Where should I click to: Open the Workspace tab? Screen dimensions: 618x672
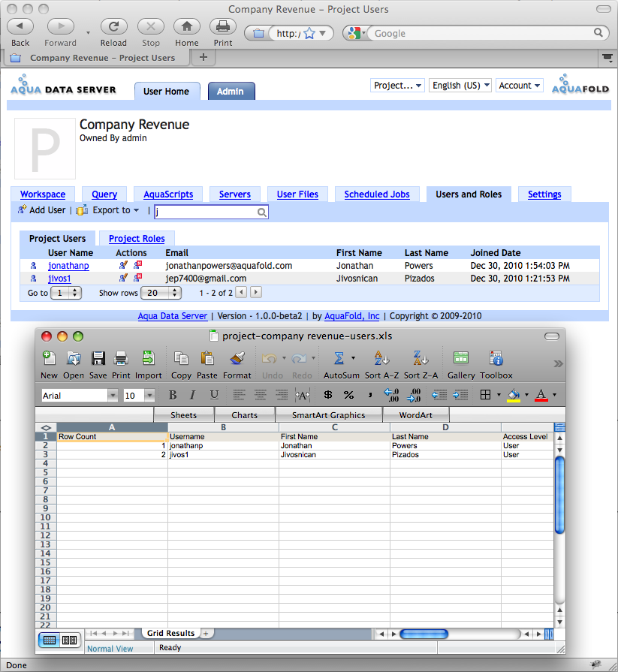[x=43, y=194]
